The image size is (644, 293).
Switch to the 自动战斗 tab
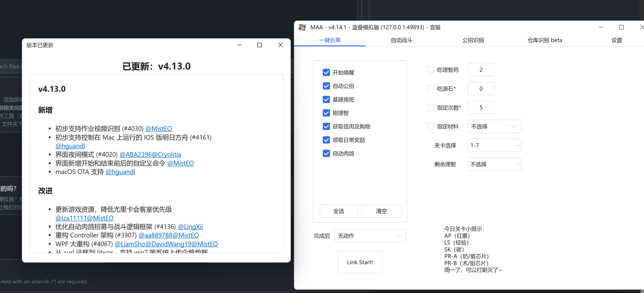pos(401,40)
